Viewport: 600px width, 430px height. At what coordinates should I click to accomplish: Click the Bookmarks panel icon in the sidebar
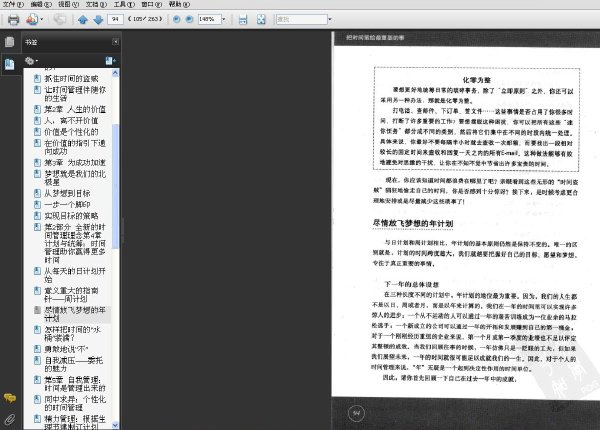[10, 64]
